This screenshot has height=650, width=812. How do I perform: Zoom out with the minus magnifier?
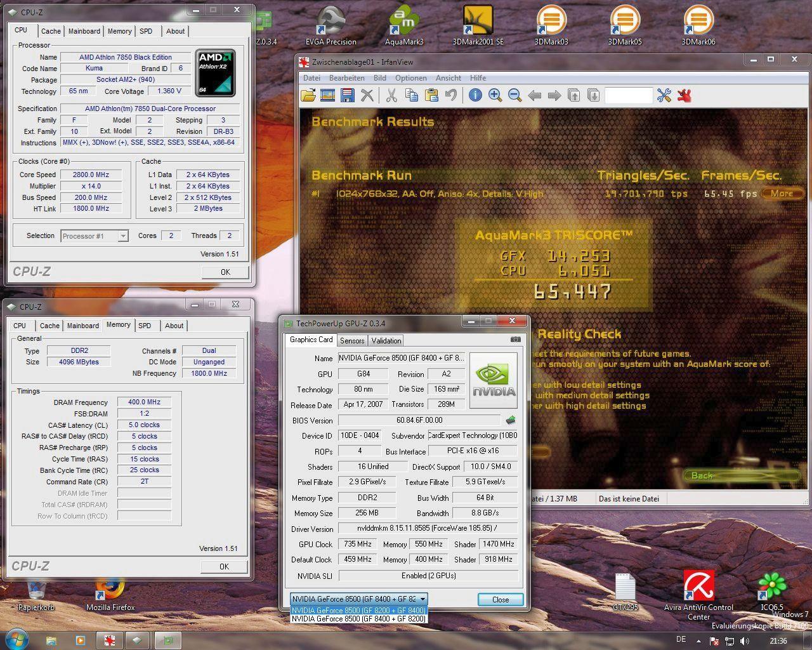coord(515,96)
